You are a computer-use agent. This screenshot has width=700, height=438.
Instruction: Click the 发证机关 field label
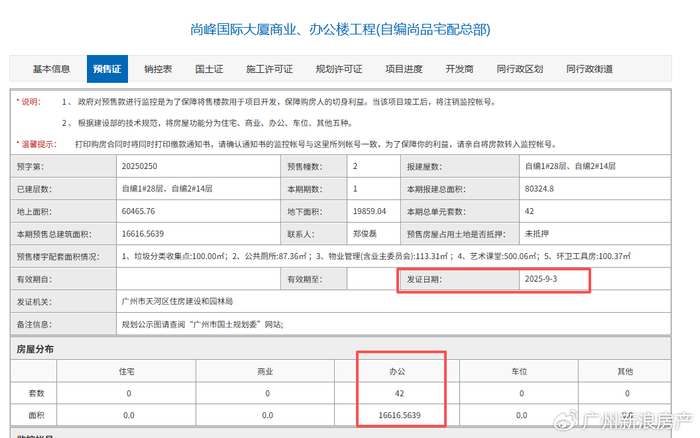(34, 302)
